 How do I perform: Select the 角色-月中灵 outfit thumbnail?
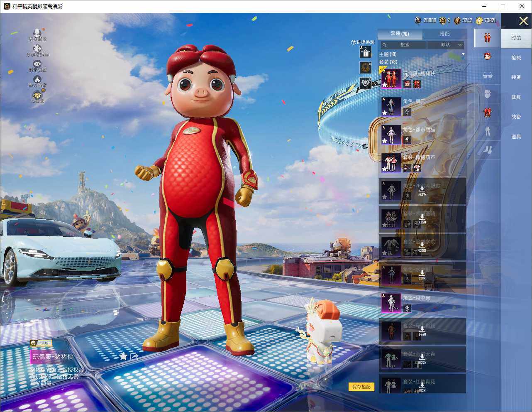coord(391,302)
